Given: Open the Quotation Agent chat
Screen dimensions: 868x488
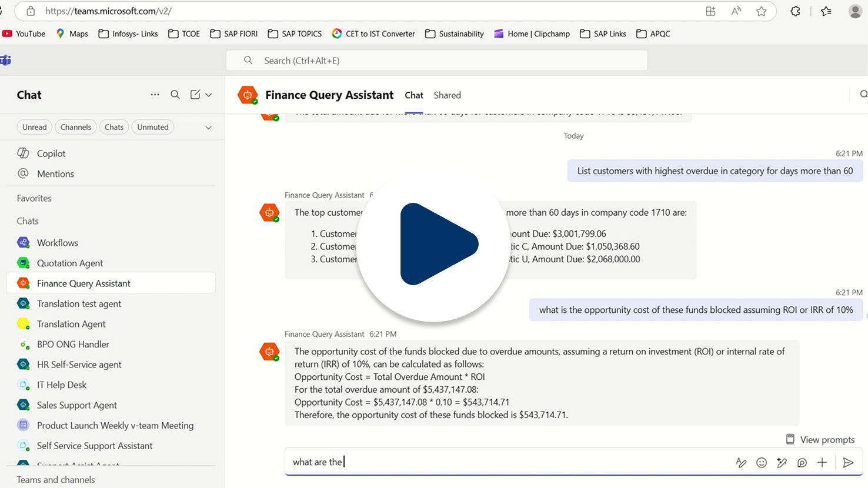Looking at the screenshot, I should point(70,263).
